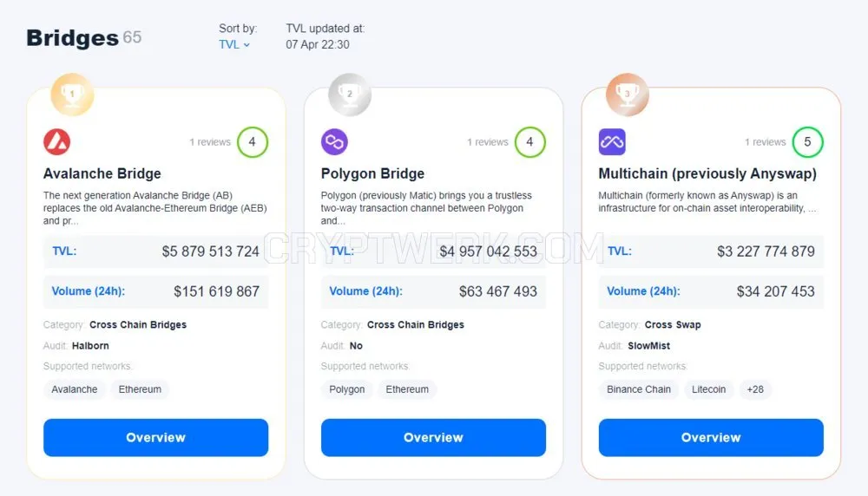Expand the +28 more networks tag
This screenshot has width=868, height=496.
[x=755, y=389]
